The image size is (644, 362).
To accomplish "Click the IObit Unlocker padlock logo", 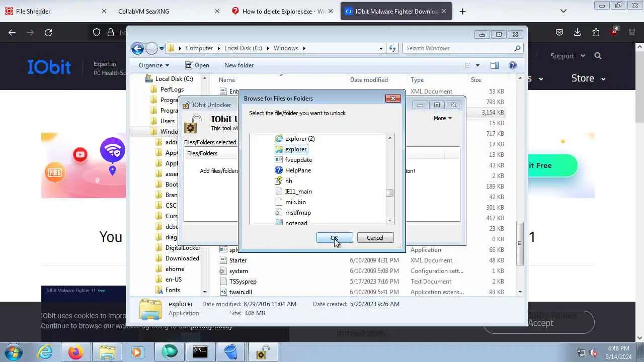I will tap(193, 124).
